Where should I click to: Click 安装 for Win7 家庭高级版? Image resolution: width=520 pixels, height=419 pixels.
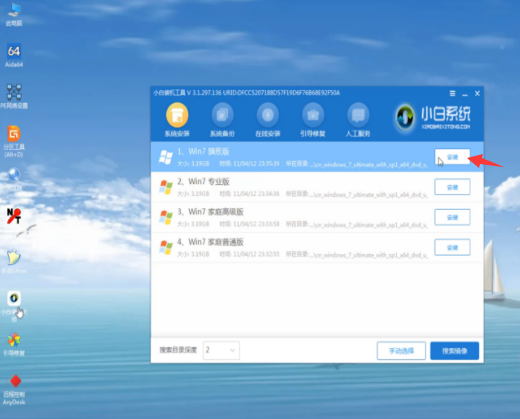[452, 217]
